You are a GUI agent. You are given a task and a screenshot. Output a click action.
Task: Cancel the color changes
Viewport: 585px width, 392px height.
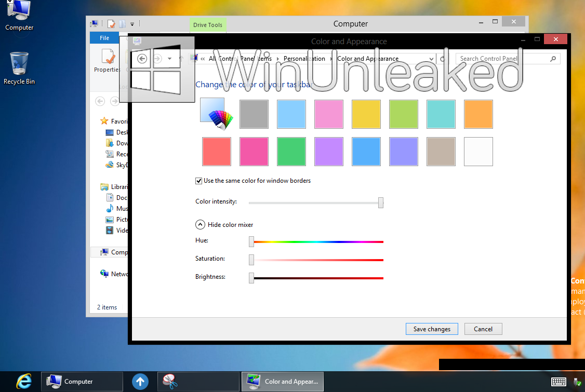[x=483, y=329]
